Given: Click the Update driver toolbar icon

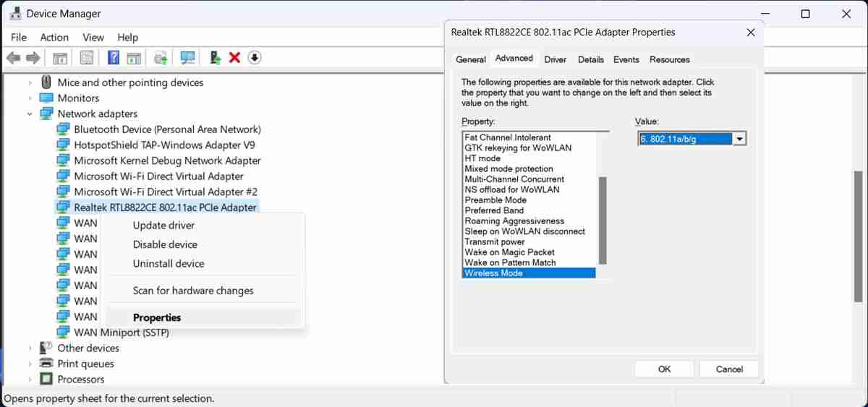Looking at the screenshot, I should coord(216,58).
